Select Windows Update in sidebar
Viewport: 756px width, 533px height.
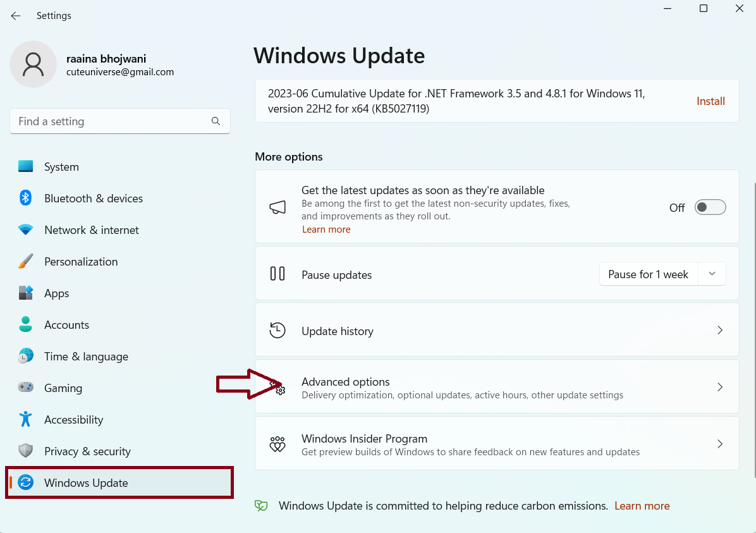tap(119, 483)
